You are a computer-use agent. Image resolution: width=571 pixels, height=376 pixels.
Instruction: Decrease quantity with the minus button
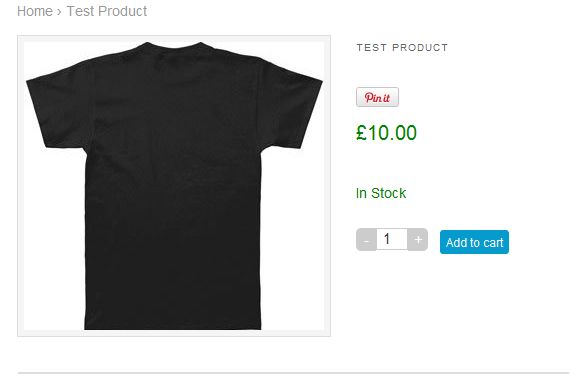[x=366, y=240]
